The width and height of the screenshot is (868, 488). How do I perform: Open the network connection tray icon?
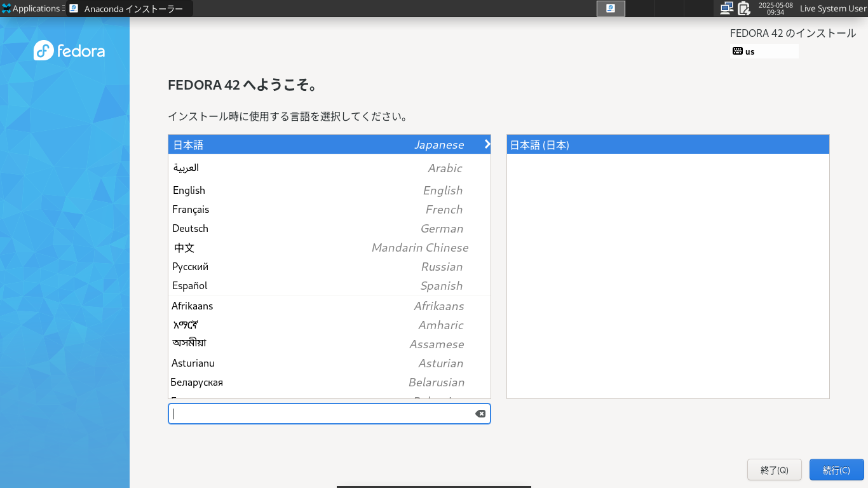pyautogui.click(x=726, y=8)
